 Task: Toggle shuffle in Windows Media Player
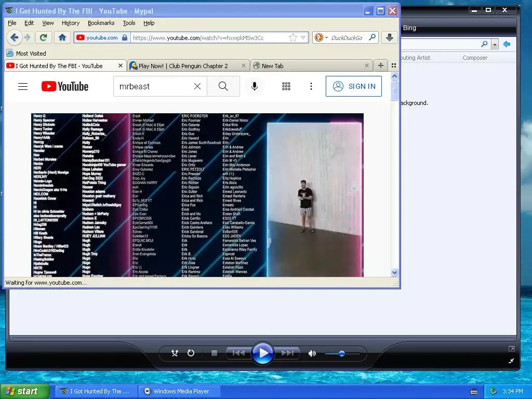(175, 353)
